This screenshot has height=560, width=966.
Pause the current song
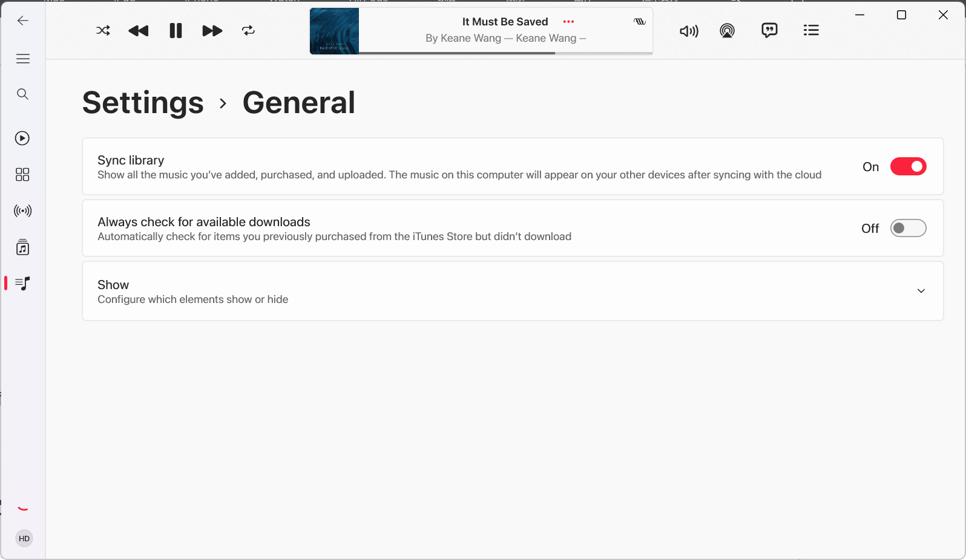coord(176,31)
